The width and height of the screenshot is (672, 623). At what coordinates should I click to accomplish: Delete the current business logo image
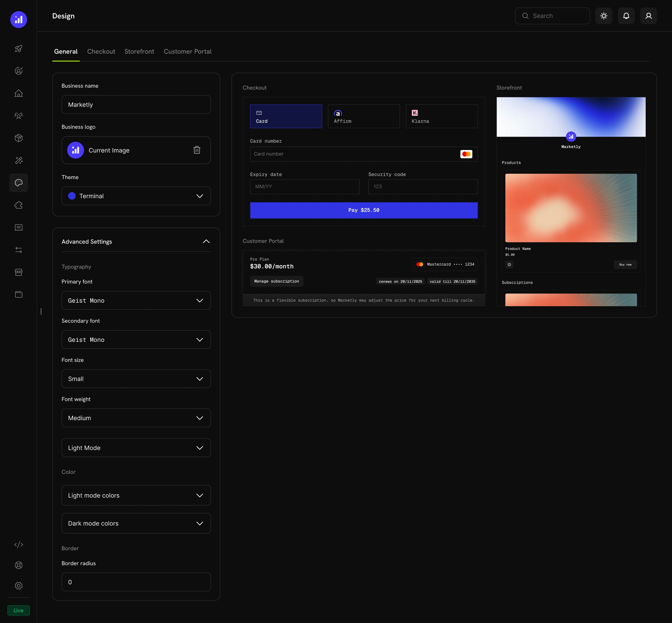coord(197,150)
